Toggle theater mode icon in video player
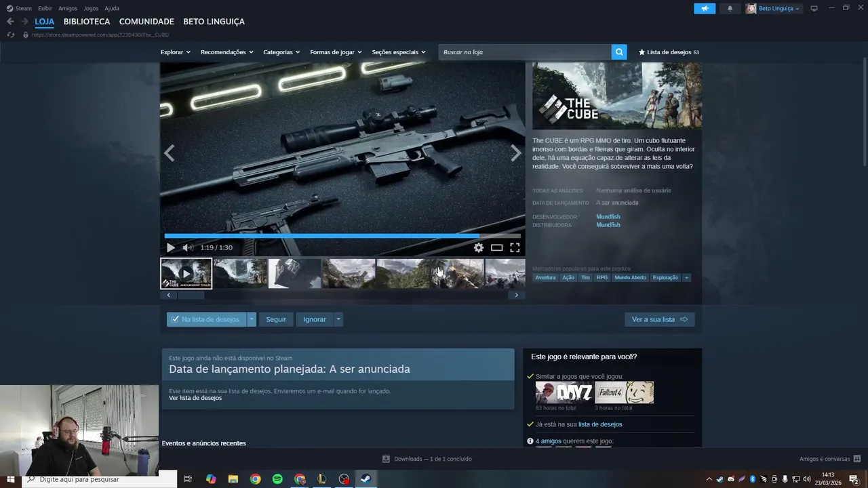The image size is (868, 488). [x=496, y=247]
